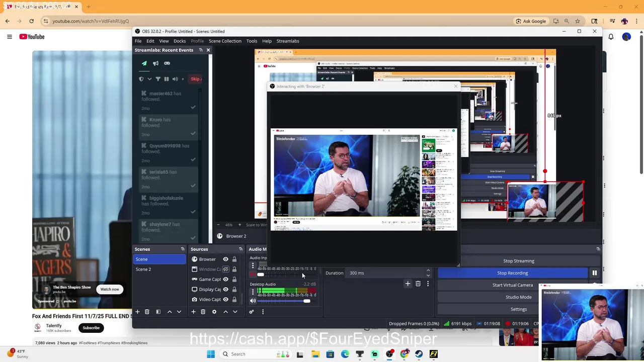Toggle lock on Video Capture source
The height and width of the screenshot is (362, 644).
pos(234,300)
